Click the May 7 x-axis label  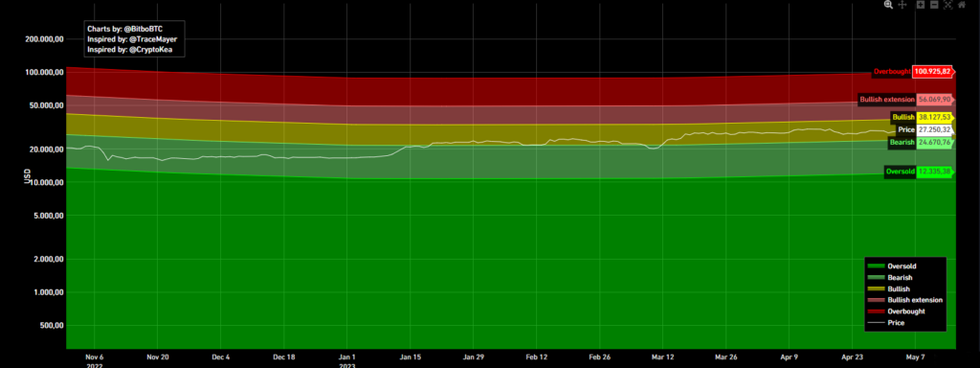tap(915, 356)
